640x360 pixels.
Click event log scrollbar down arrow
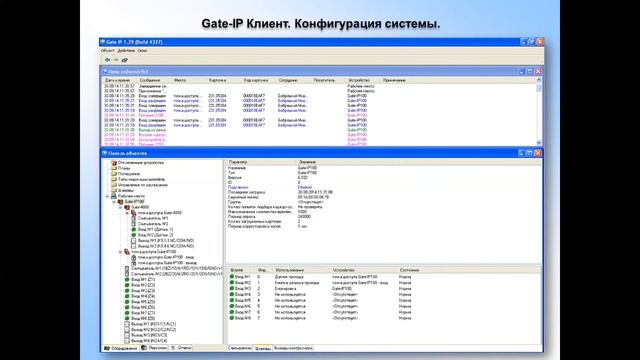(539, 143)
